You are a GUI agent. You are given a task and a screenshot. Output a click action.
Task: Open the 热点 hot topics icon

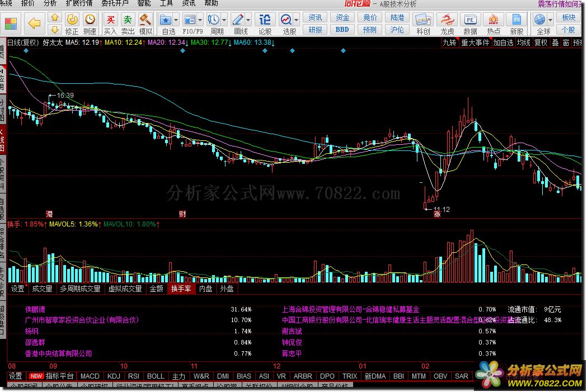click(x=494, y=23)
